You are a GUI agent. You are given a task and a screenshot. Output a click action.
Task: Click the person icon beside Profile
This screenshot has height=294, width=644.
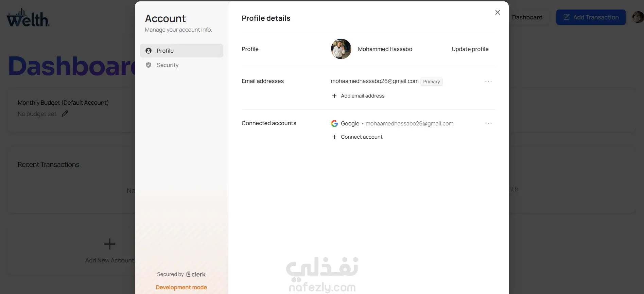[149, 51]
